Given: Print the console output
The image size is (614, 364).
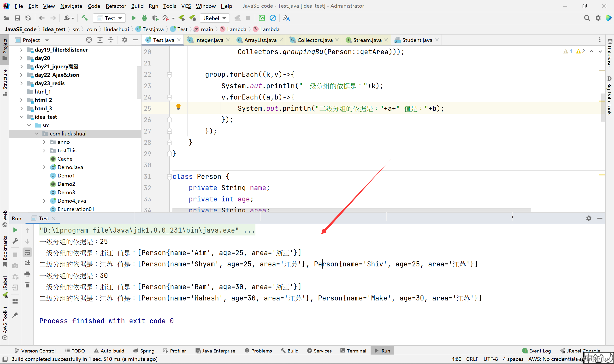Looking at the screenshot, I should click(28, 274).
